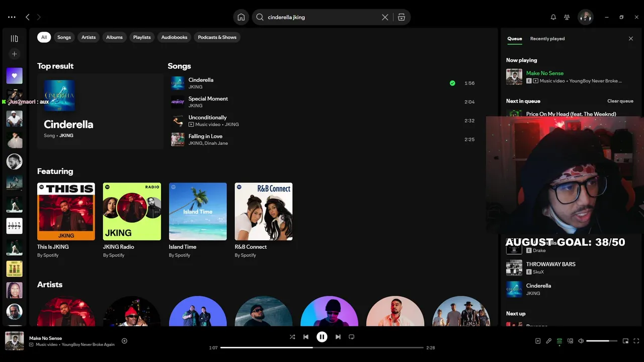Screen dimensions: 644x362
Task: Toggle shuffle playback
Action: [292, 337]
